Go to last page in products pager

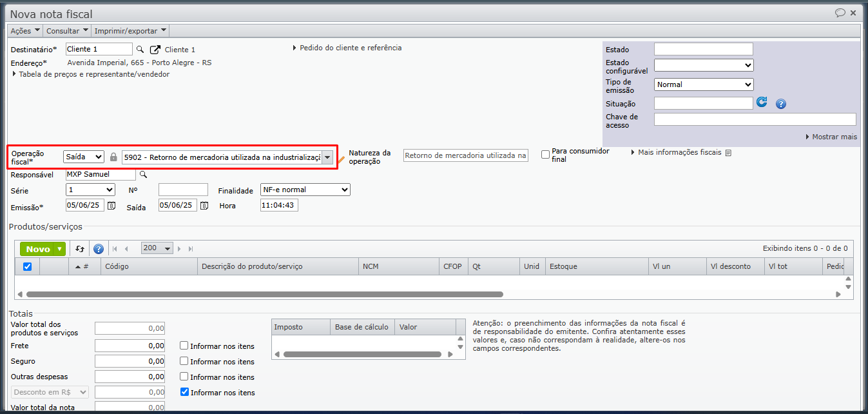pos(191,249)
